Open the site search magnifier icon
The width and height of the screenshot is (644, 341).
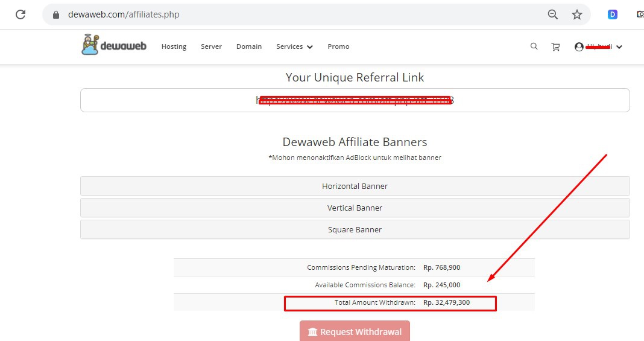534,46
